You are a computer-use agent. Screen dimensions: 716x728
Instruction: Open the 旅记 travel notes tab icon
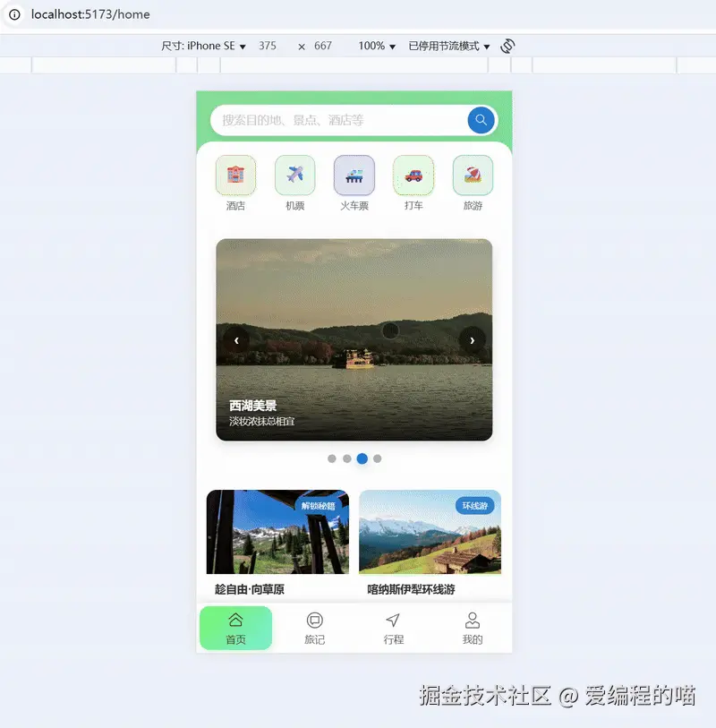(x=314, y=620)
